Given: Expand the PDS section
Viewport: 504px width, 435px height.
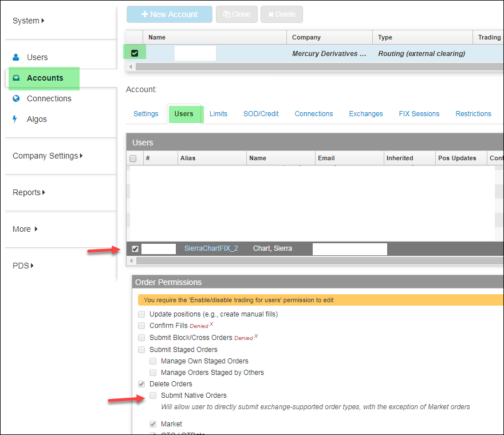Looking at the screenshot, I should pyautogui.click(x=23, y=266).
